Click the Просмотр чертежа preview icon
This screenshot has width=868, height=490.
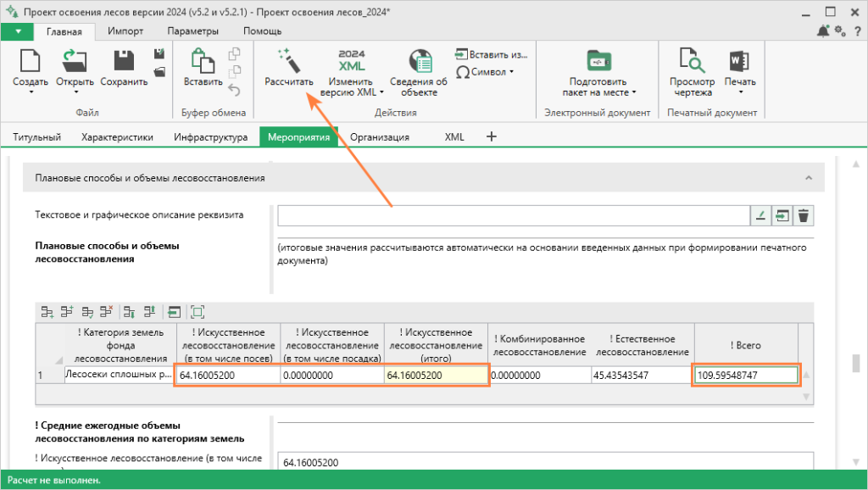pos(693,61)
